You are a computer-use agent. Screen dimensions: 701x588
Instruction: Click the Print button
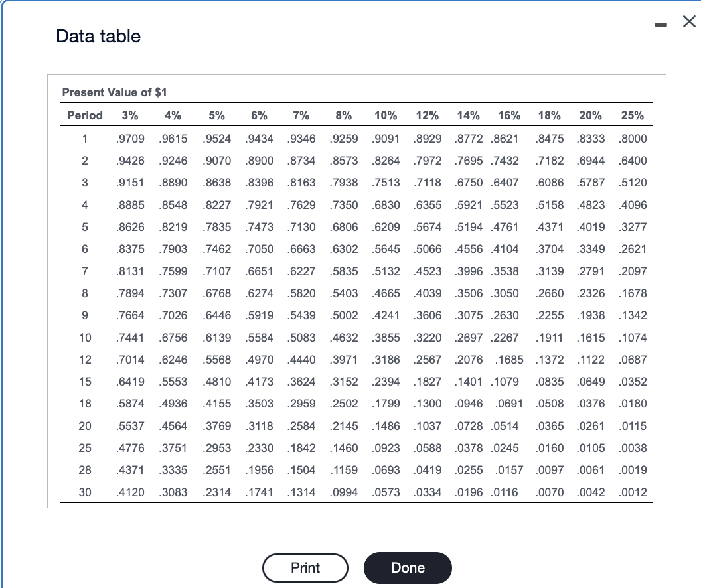[x=305, y=568]
